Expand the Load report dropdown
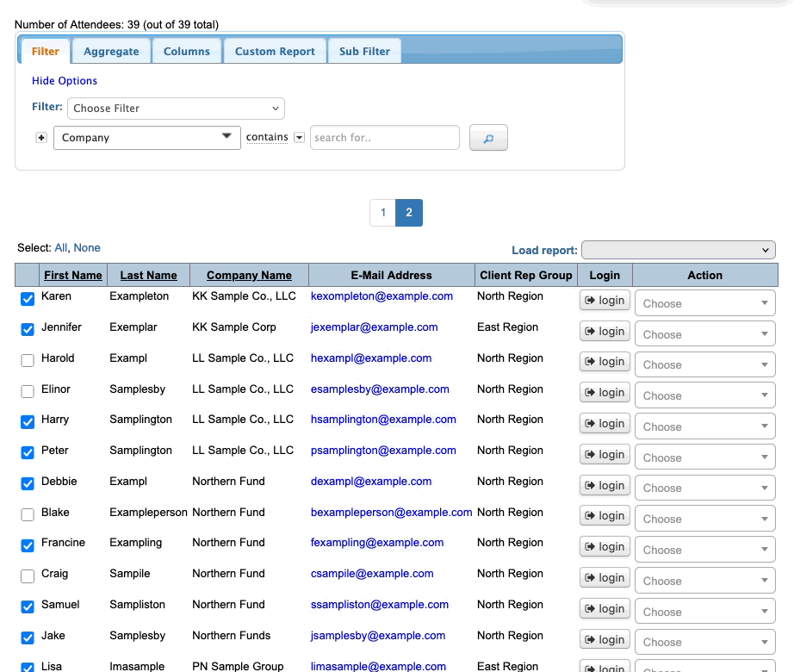 [679, 250]
